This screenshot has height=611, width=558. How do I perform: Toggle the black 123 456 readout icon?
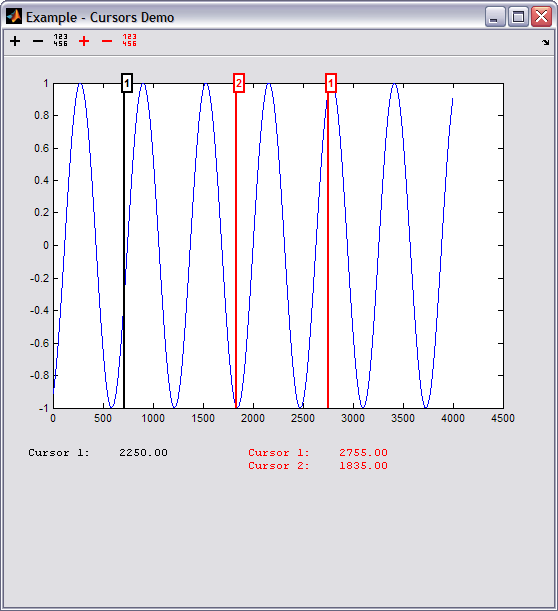pyautogui.click(x=60, y=40)
